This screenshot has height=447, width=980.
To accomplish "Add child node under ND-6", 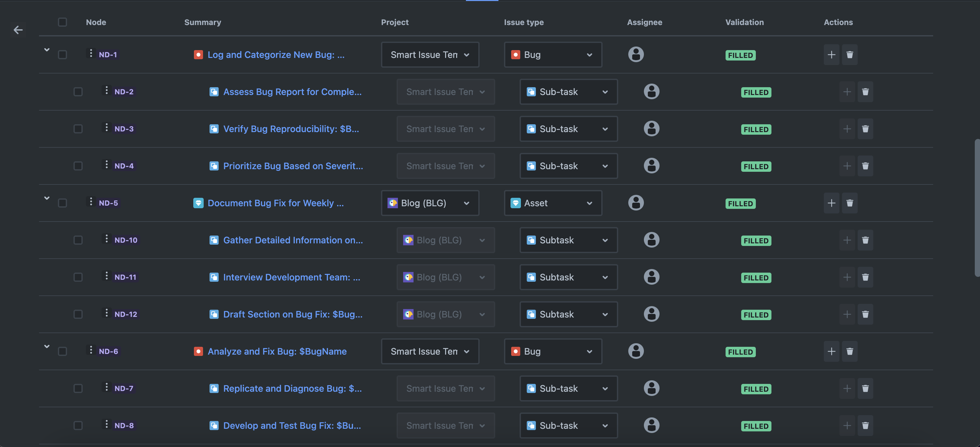I will (831, 351).
